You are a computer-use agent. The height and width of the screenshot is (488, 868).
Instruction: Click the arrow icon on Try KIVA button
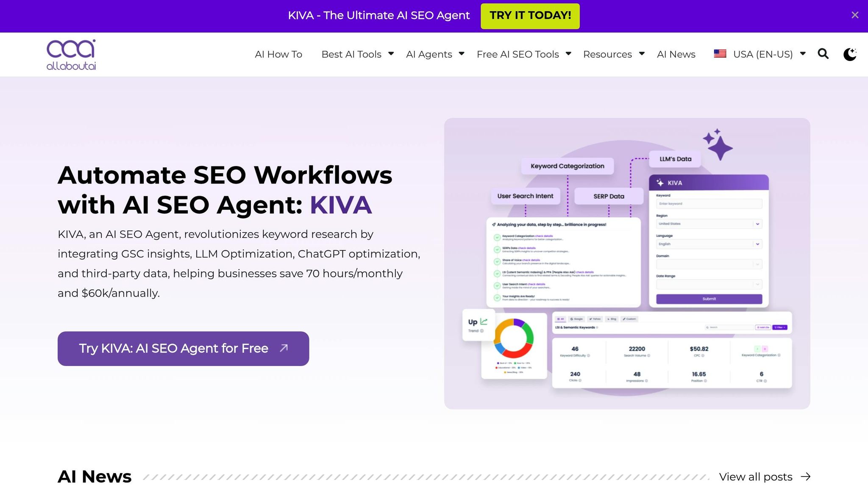284,348
